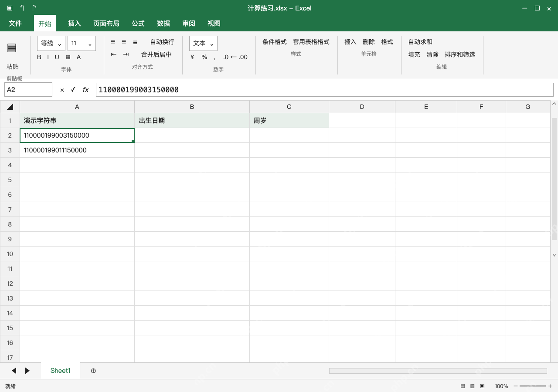Redo the action using title bar arrow
Image resolution: width=558 pixels, height=392 pixels.
(x=34, y=8)
